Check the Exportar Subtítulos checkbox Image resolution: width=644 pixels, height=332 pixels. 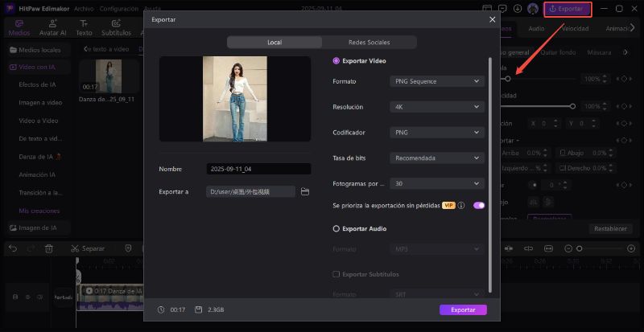[336, 274]
